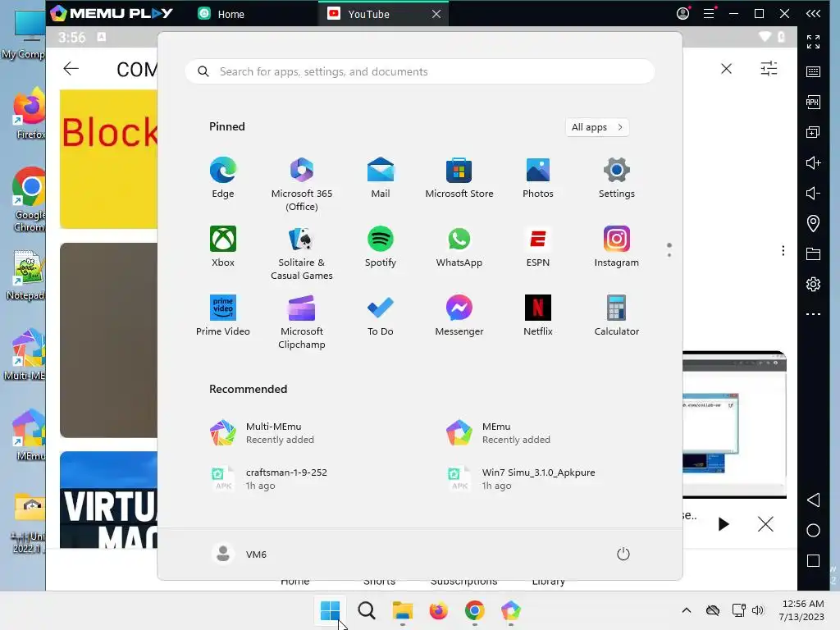Click the Windows Start button
This screenshot has height=630, width=840.
[330, 610]
